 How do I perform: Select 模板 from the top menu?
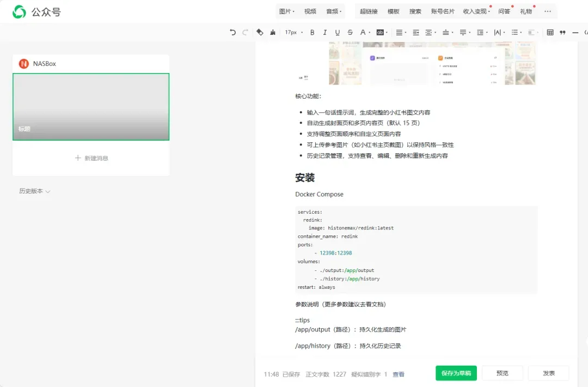[x=393, y=11]
